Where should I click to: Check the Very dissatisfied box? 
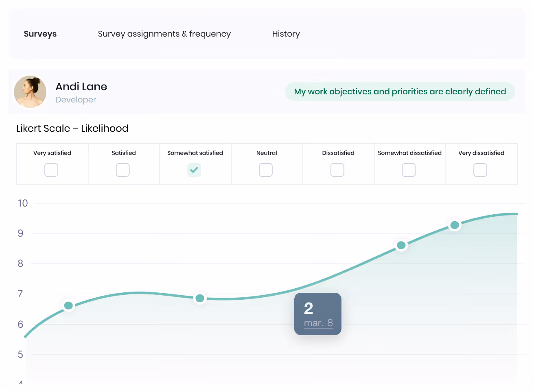coord(480,170)
